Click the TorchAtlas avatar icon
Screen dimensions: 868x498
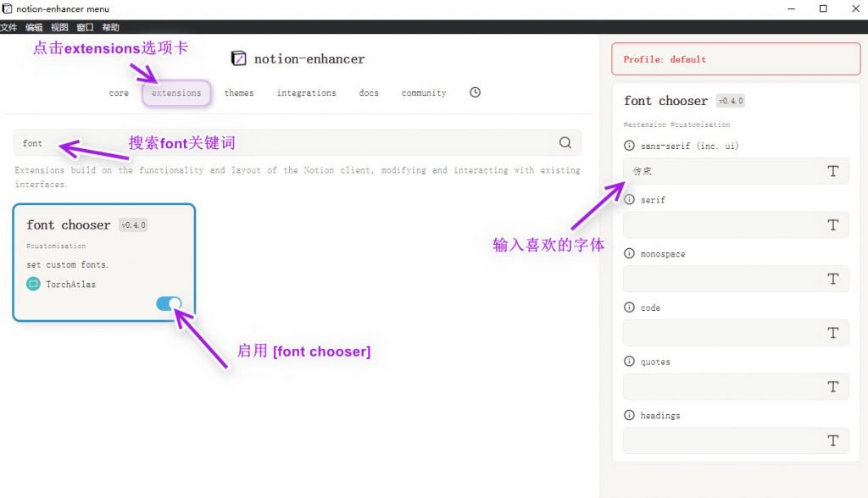point(35,284)
